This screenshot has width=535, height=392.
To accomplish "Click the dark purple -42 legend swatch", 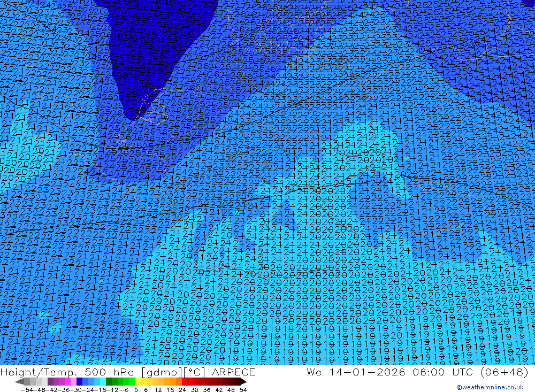I will (50, 381).
